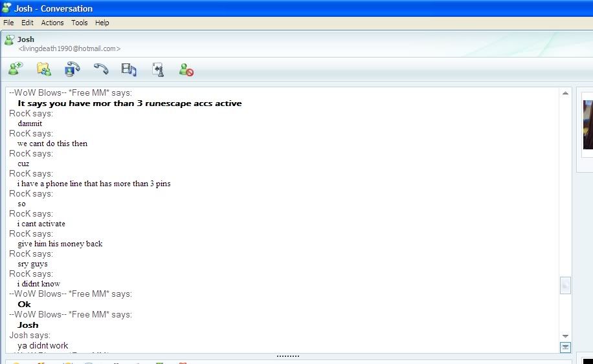Click the message 'so' from RocK
Viewport: 593px width, 364px height.
coord(21,204)
